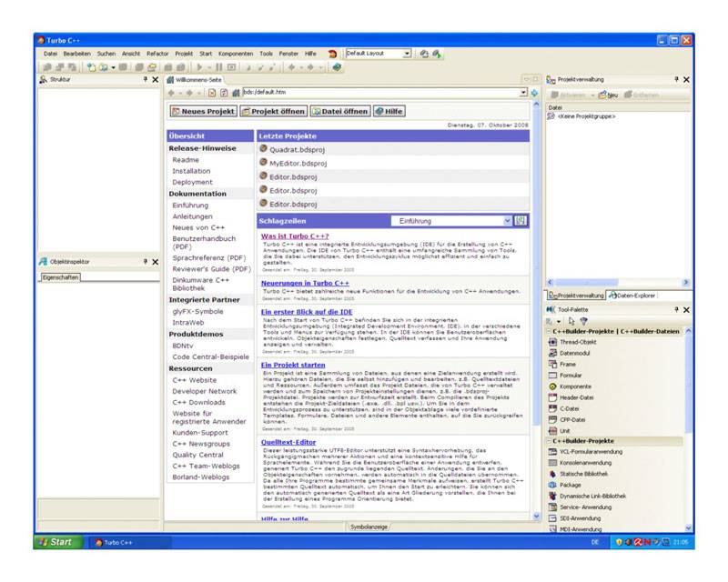Collapse the C++Builder-Projekte palette category
The image size is (728, 582).
(x=549, y=440)
